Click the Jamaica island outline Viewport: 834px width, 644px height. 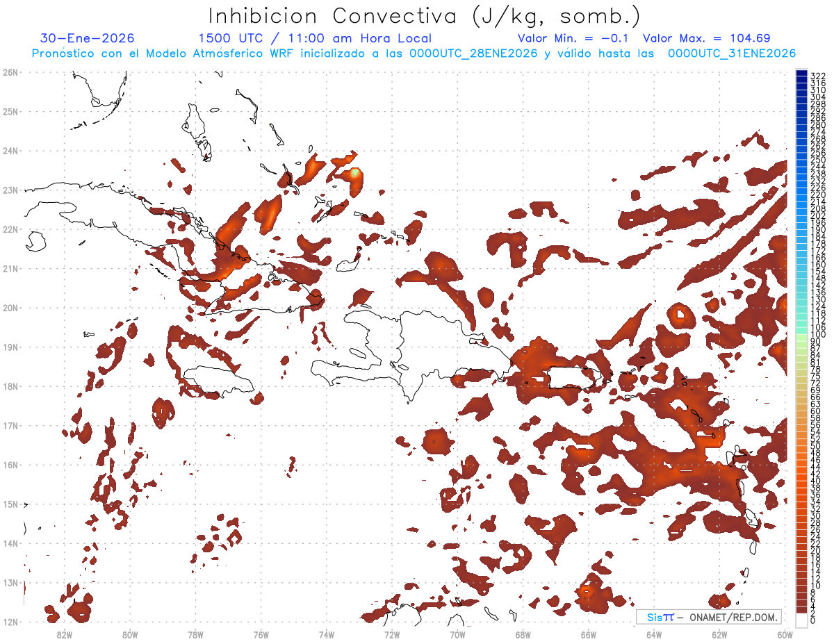218,381
